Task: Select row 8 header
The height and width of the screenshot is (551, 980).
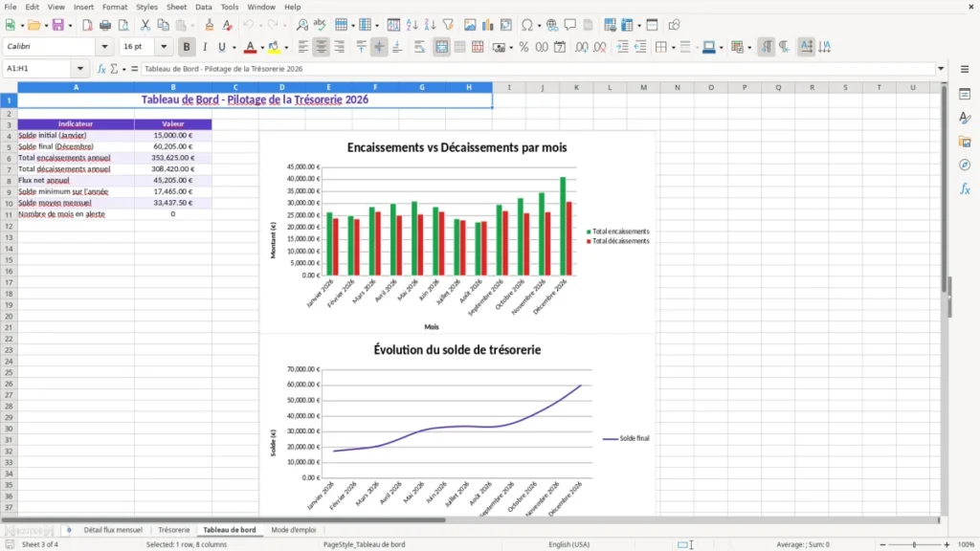Action: (x=9, y=181)
